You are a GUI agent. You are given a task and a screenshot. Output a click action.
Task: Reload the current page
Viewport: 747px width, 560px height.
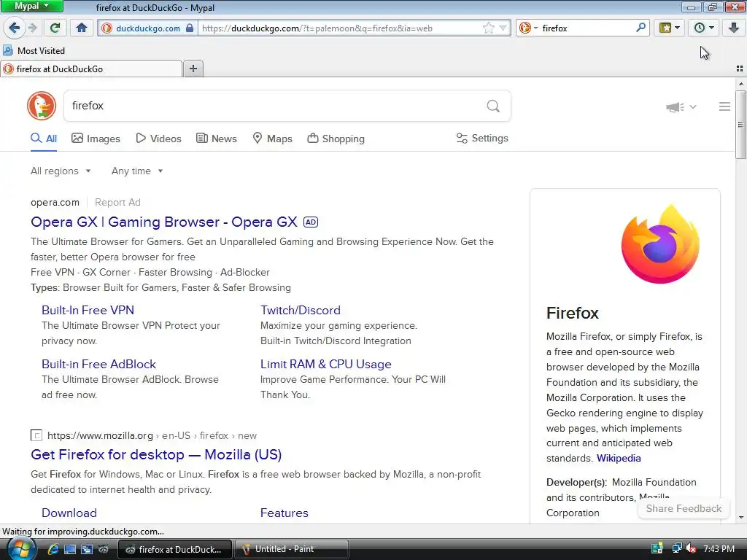pos(55,28)
